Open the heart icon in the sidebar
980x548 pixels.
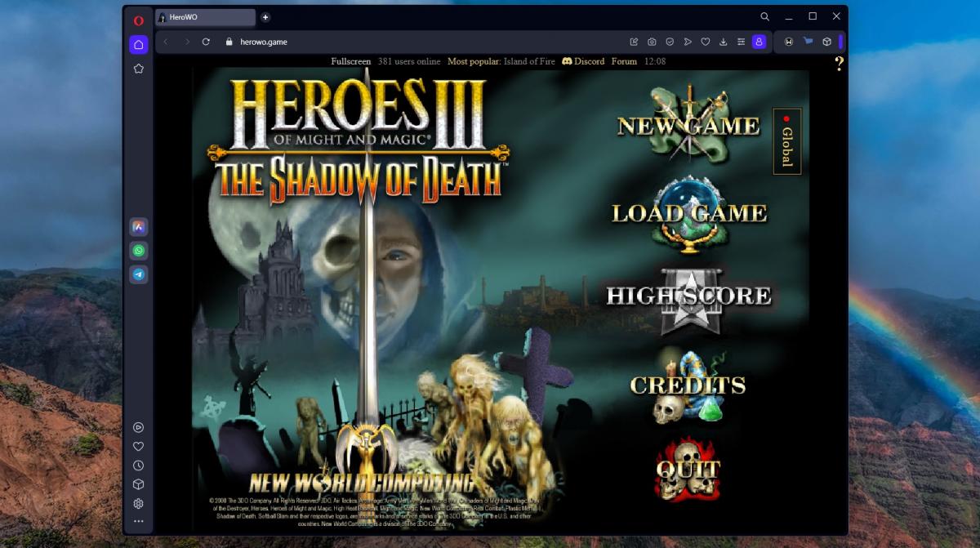[x=139, y=447]
